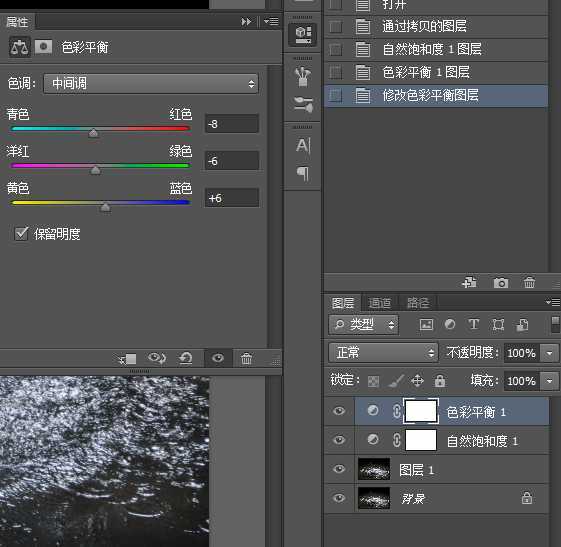This screenshot has height=547, width=561.
Task: Open the 3D panel cube icon
Action: coord(303,35)
